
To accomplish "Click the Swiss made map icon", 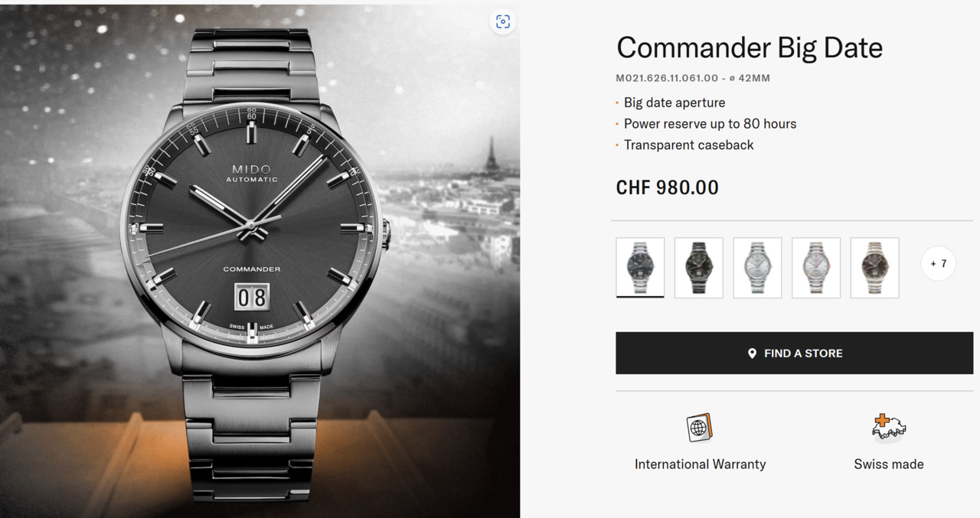I will point(889,427).
